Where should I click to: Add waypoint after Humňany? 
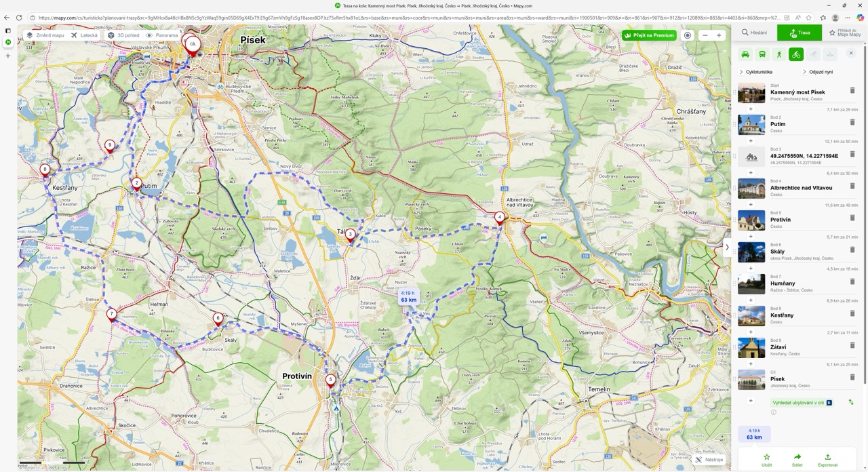pyautogui.click(x=751, y=300)
